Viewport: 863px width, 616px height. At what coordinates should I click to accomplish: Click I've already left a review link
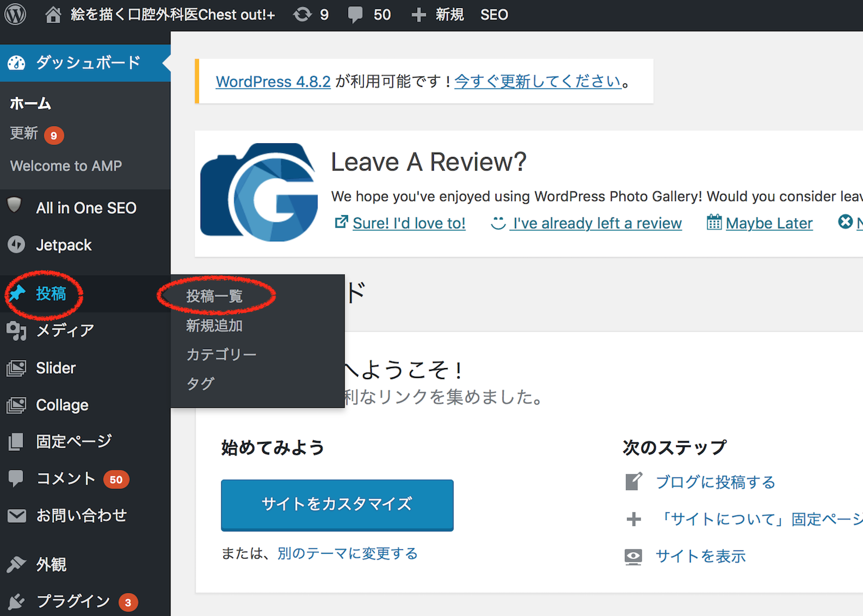(x=597, y=223)
